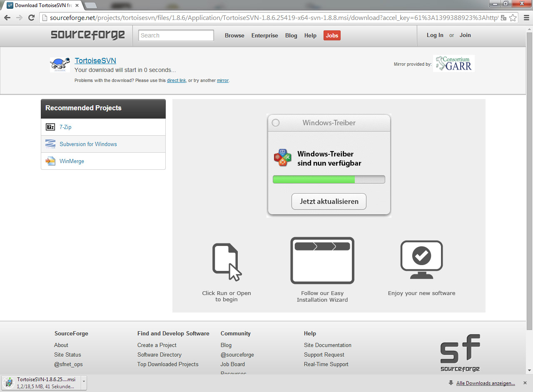The height and width of the screenshot is (392, 533).
Task: Click the About footer link
Action: (61, 345)
